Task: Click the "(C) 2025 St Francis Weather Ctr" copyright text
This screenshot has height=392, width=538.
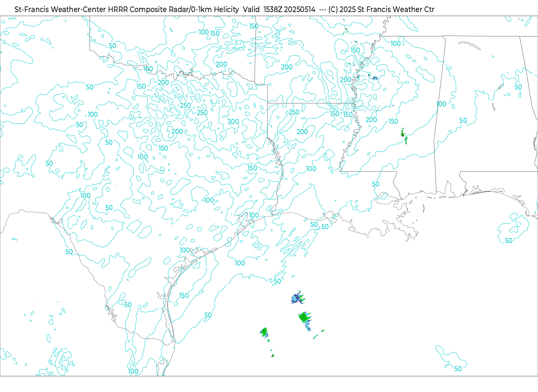Action: (x=381, y=10)
